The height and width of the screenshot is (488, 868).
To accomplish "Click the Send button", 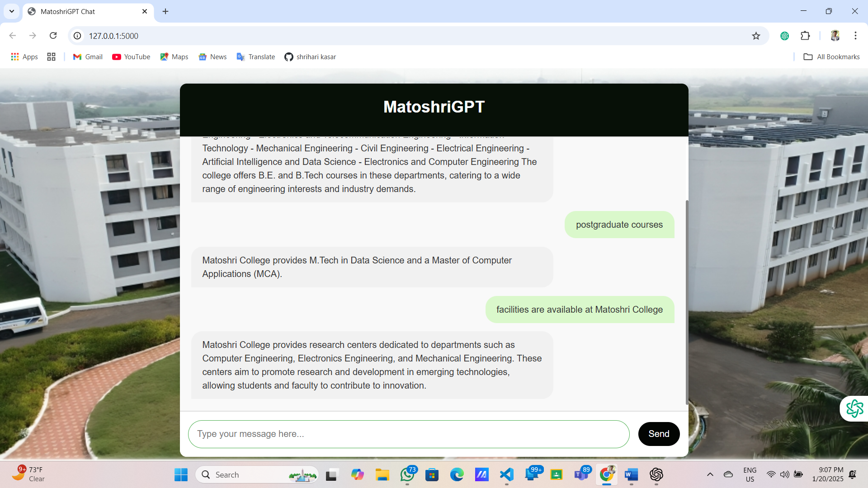I will coord(659,434).
